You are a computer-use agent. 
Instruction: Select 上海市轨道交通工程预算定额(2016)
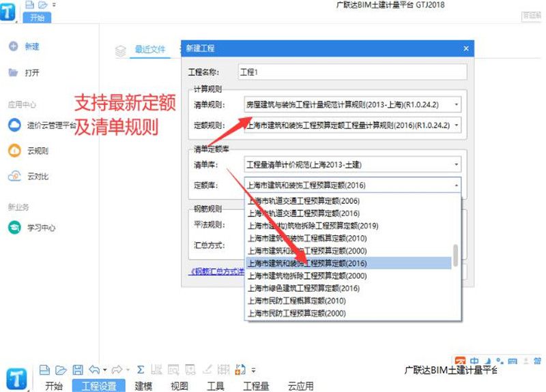(x=349, y=213)
